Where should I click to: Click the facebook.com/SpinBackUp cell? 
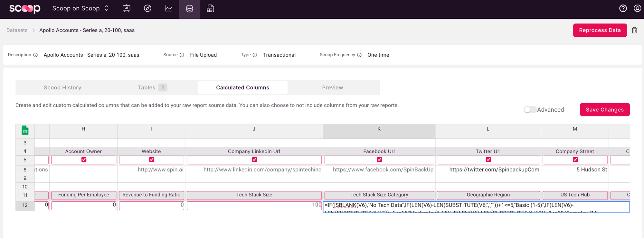379,169
